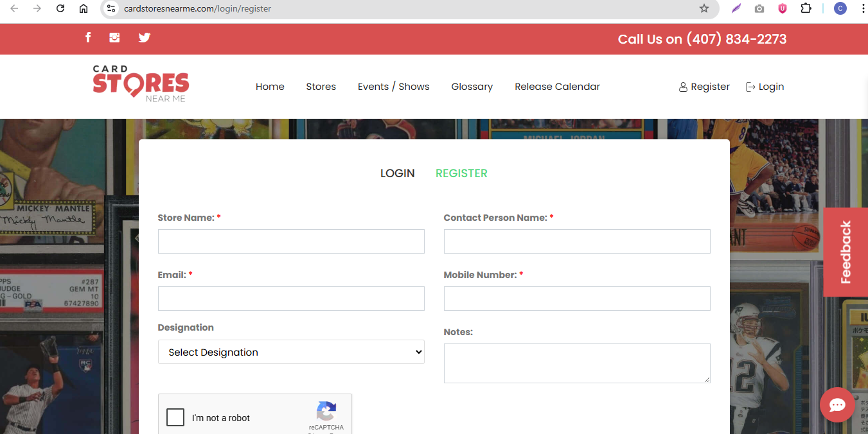The image size is (868, 434).
Task: Open the Instagram social icon
Action: (114, 37)
